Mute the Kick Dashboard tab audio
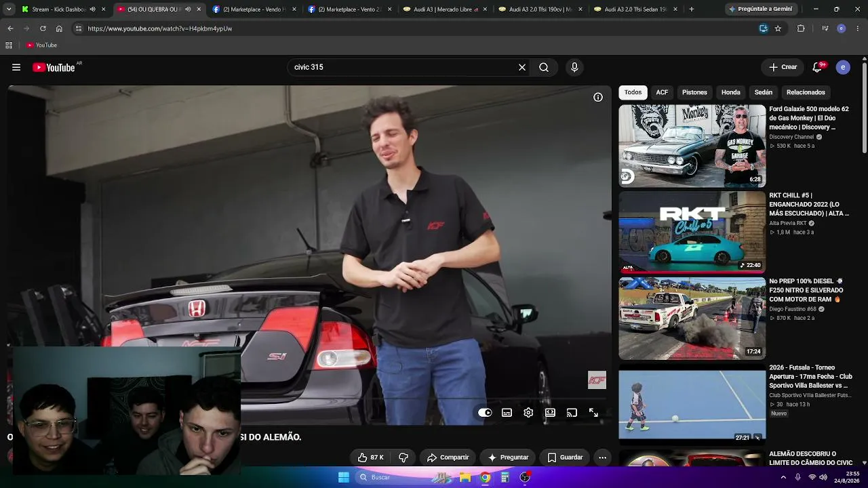 tap(92, 9)
